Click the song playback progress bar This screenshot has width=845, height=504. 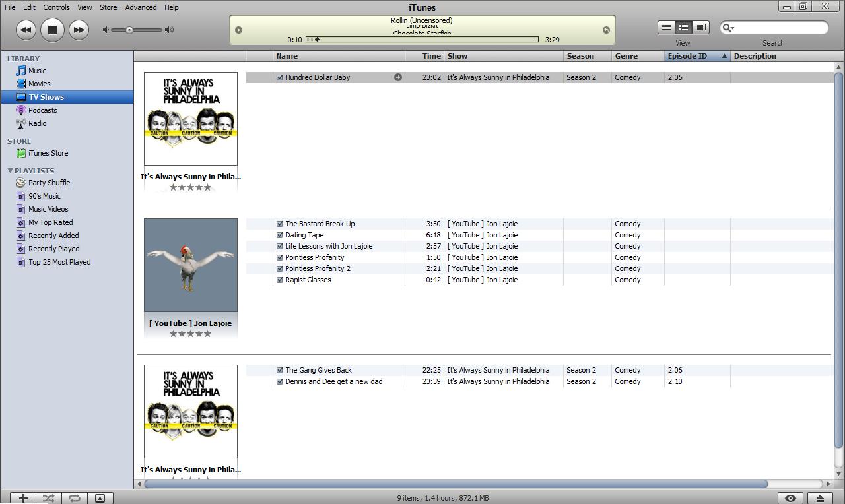(x=422, y=40)
